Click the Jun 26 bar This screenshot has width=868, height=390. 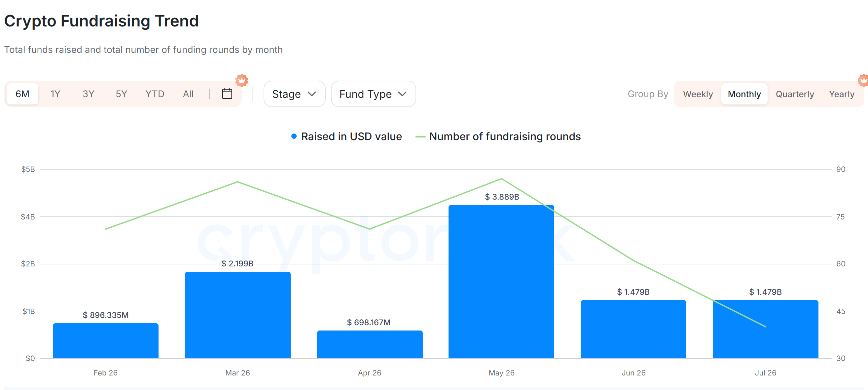[633, 329]
